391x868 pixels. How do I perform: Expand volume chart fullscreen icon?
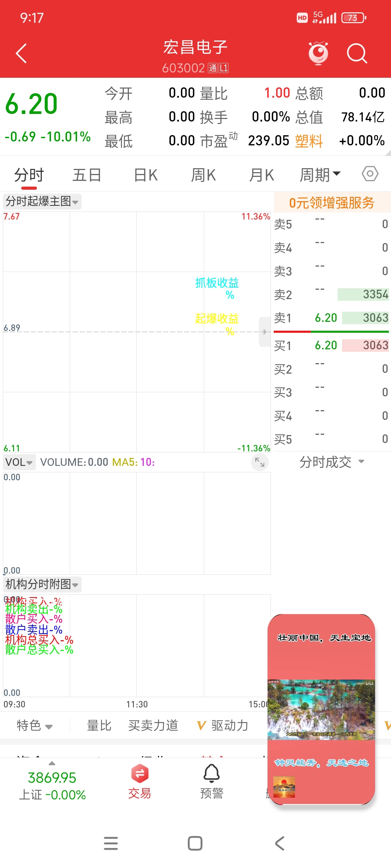(260, 462)
